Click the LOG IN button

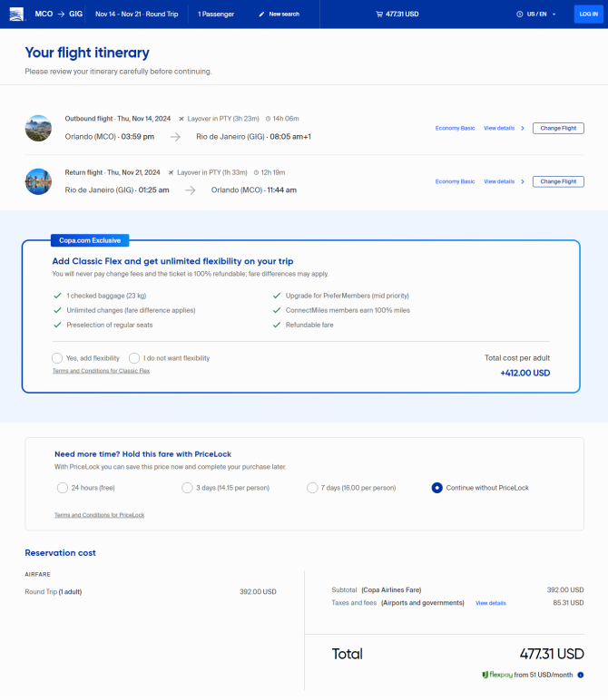[588, 15]
